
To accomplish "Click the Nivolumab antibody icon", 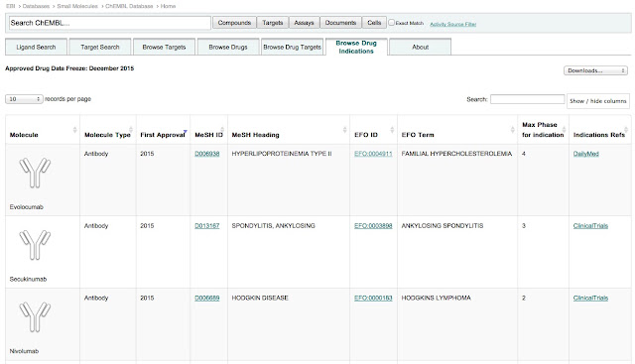I will click(x=35, y=317).
